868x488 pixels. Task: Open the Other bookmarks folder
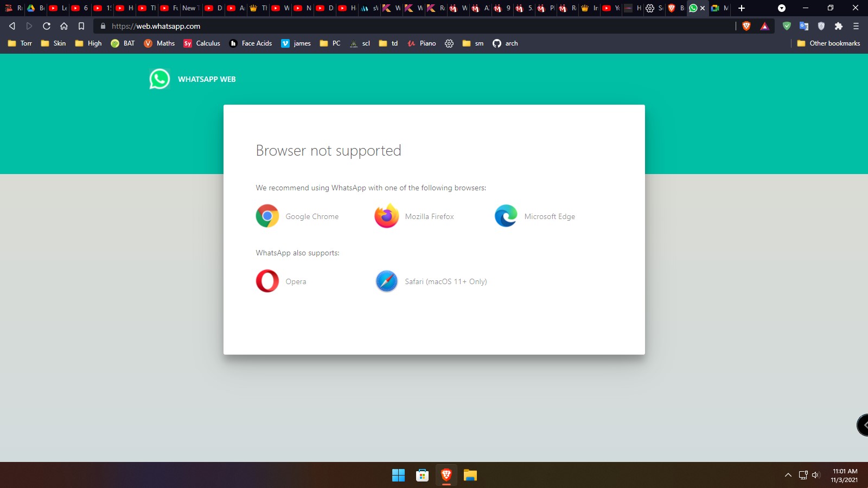(x=828, y=43)
